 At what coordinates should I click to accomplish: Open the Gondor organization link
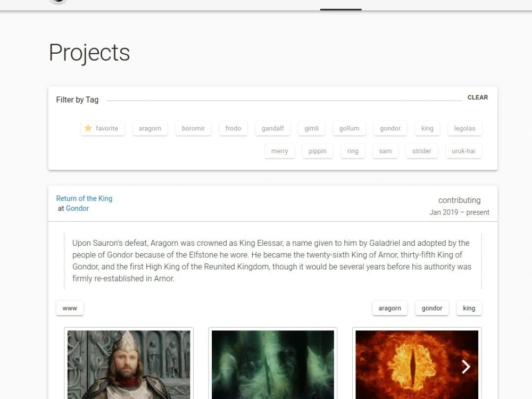point(77,209)
